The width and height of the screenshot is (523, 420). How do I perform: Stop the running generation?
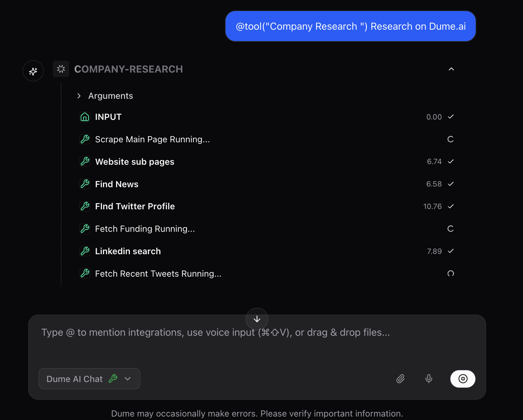click(x=463, y=379)
